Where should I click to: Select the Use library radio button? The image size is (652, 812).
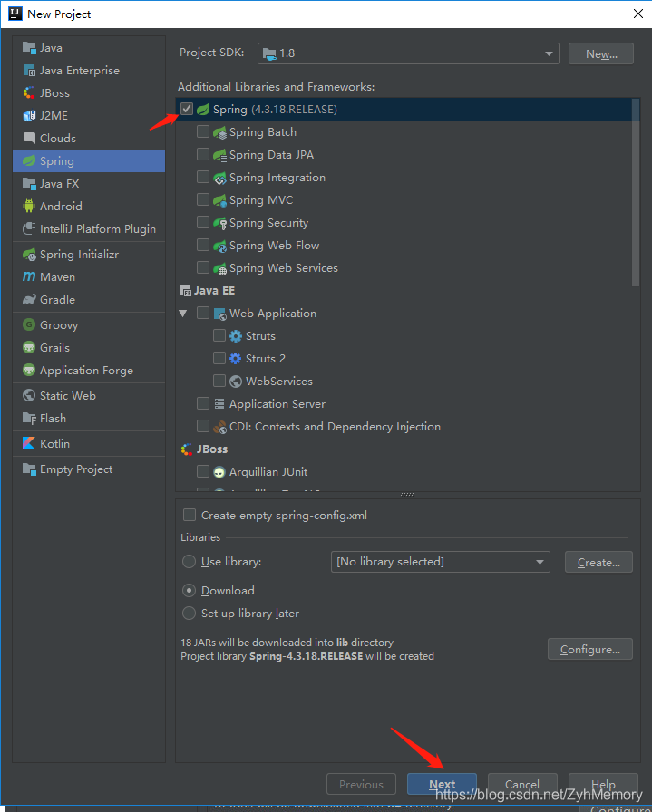click(x=190, y=561)
